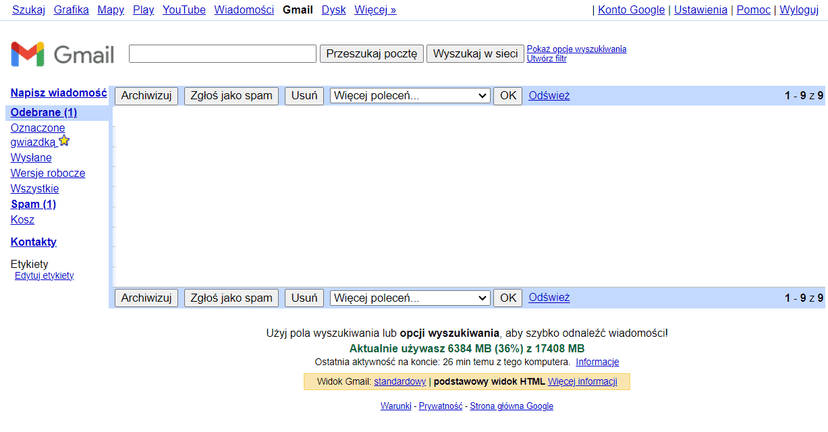The width and height of the screenshot is (828, 432).
Task: Open the Wszystkie all mail folder
Action: pos(35,189)
